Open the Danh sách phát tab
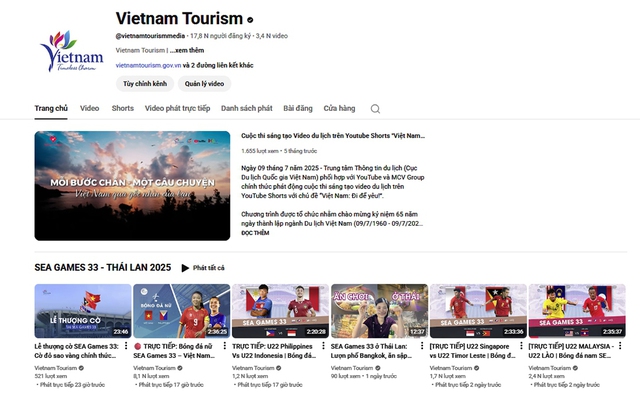The height and width of the screenshot is (400, 640). [x=247, y=108]
